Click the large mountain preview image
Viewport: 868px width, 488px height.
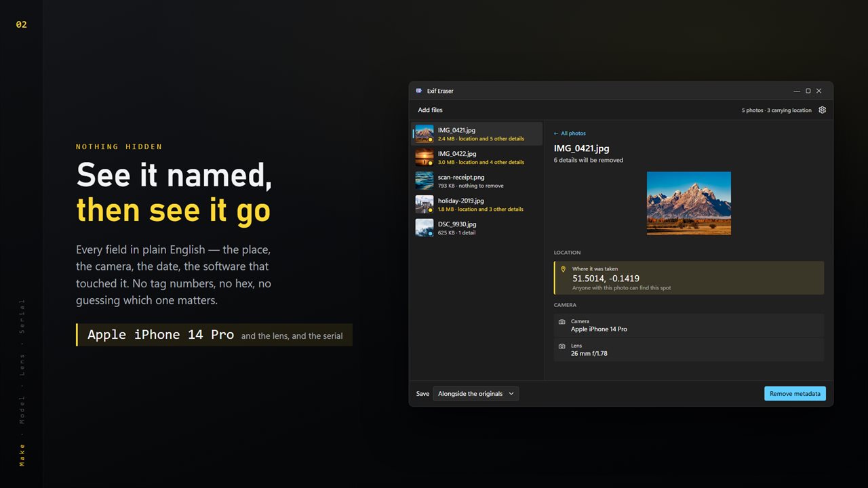(689, 203)
